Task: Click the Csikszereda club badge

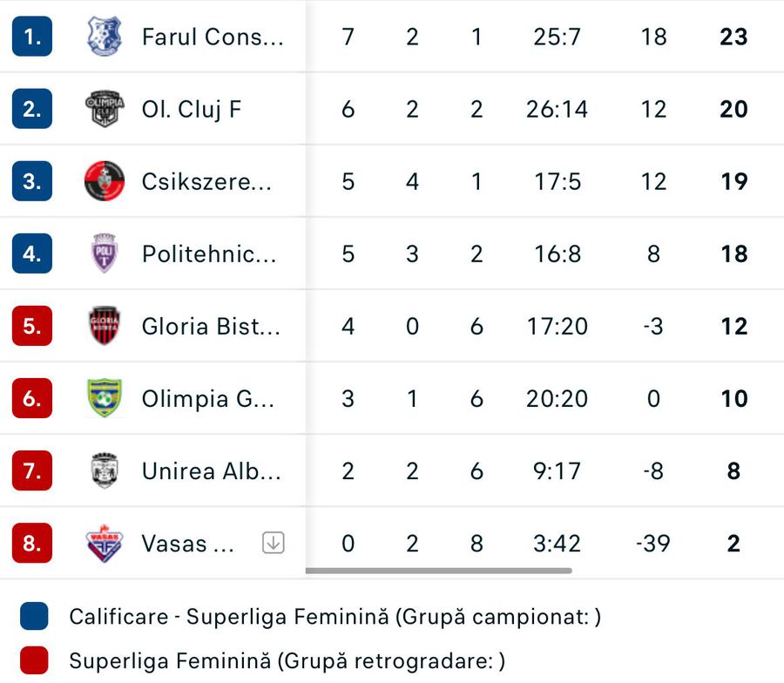Action: click(105, 181)
